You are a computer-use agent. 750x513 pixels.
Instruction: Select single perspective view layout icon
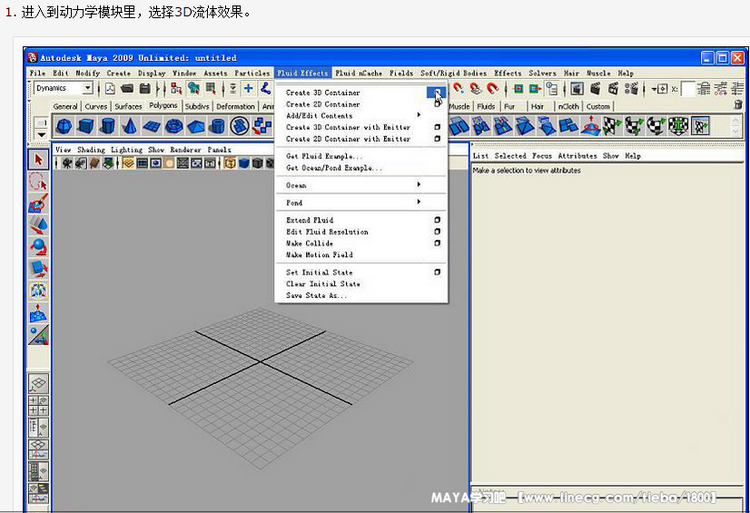click(x=38, y=384)
